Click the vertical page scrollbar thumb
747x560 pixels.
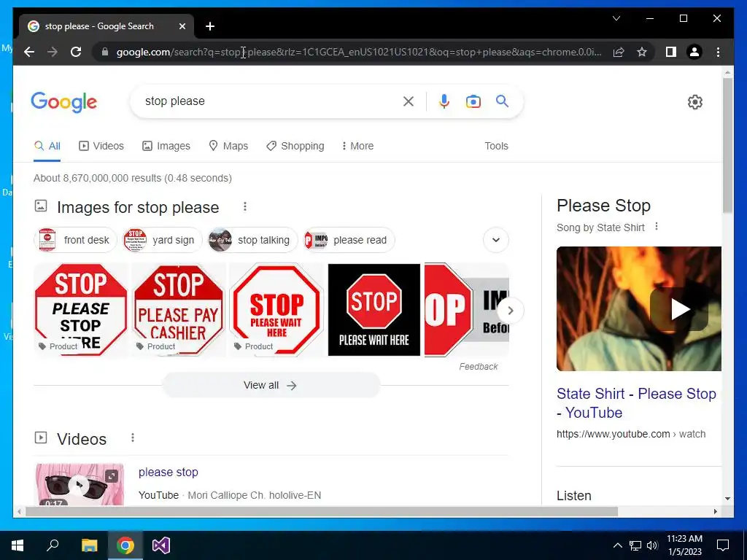click(727, 145)
